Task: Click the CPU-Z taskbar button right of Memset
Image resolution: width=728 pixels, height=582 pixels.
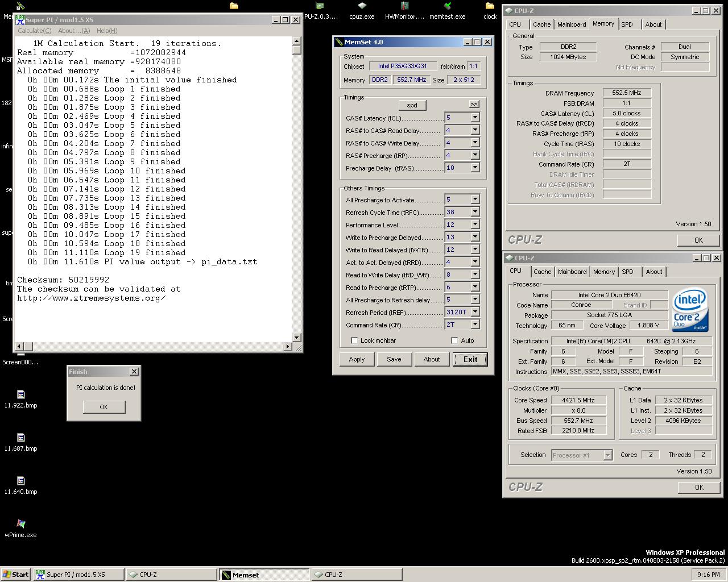Action: point(357,575)
